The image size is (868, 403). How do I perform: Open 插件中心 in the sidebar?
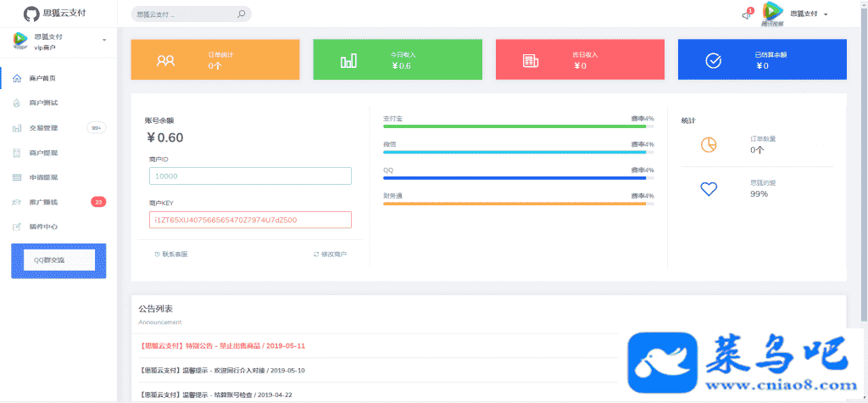point(42,227)
